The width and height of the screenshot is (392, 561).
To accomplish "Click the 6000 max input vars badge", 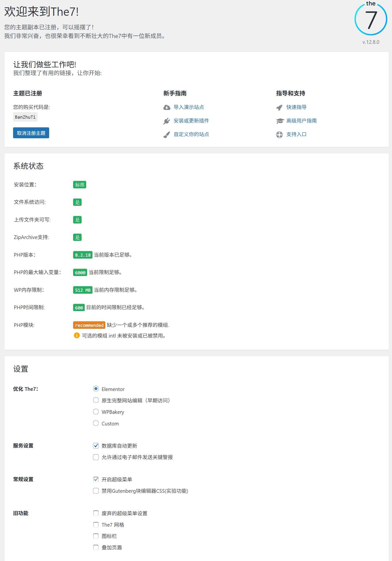I will (80, 272).
